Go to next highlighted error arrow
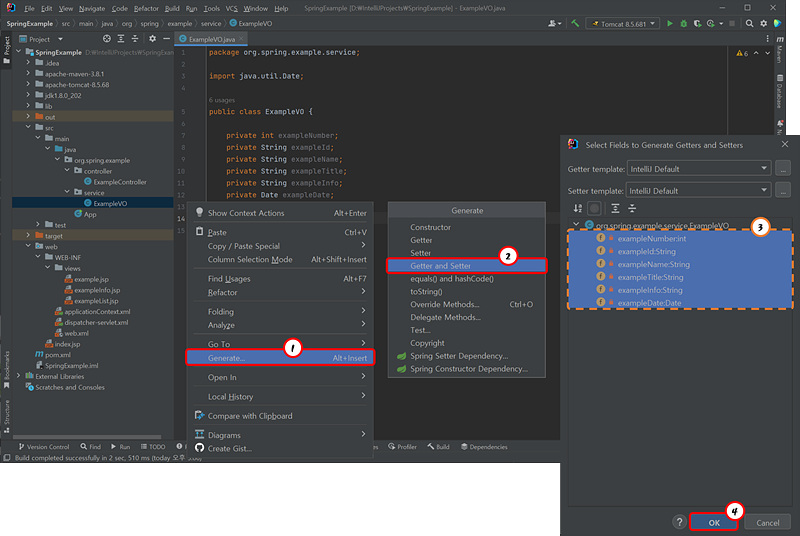 pos(767,53)
